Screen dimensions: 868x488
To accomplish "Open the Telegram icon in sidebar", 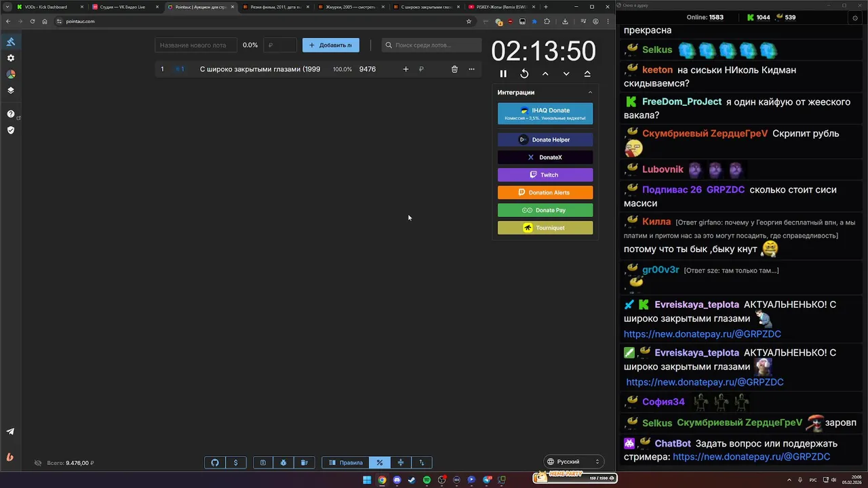I will (x=11, y=431).
